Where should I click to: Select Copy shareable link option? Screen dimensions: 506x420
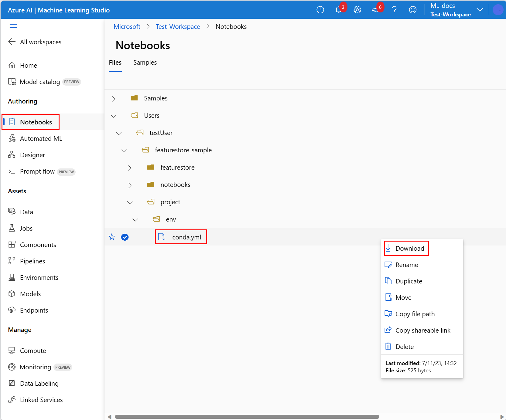(422, 330)
